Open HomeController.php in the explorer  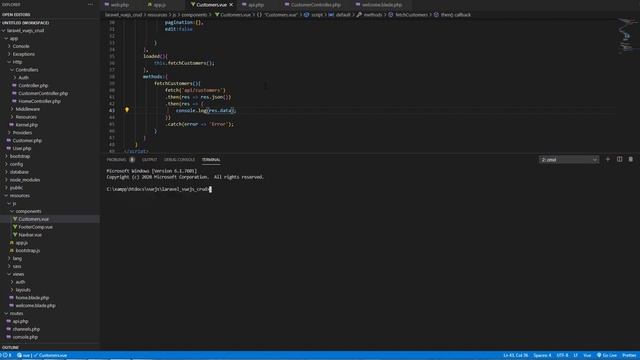(39, 101)
